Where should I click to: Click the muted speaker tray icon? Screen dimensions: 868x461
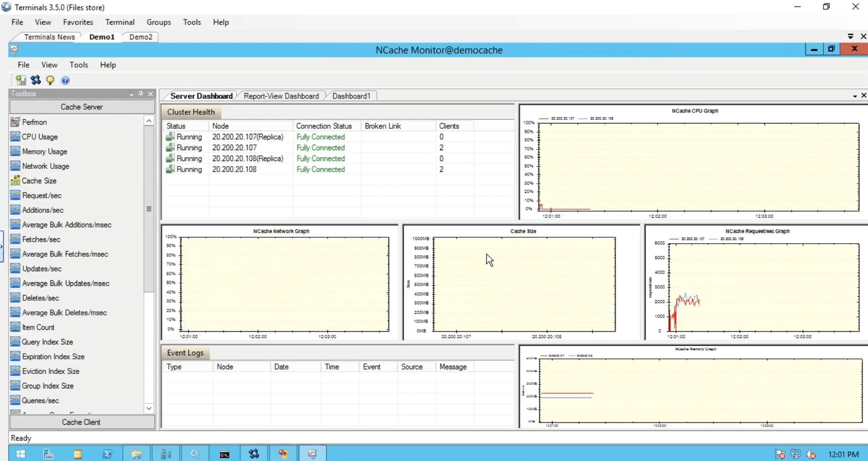click(x=811, y=454)
